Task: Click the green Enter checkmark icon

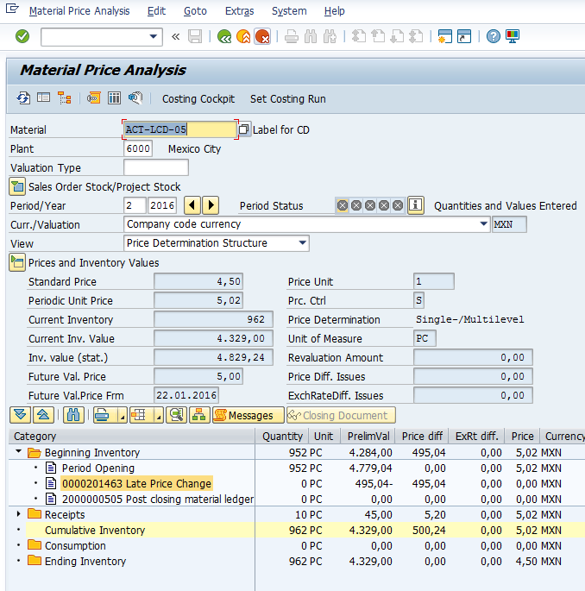Action: coord(22,37)
